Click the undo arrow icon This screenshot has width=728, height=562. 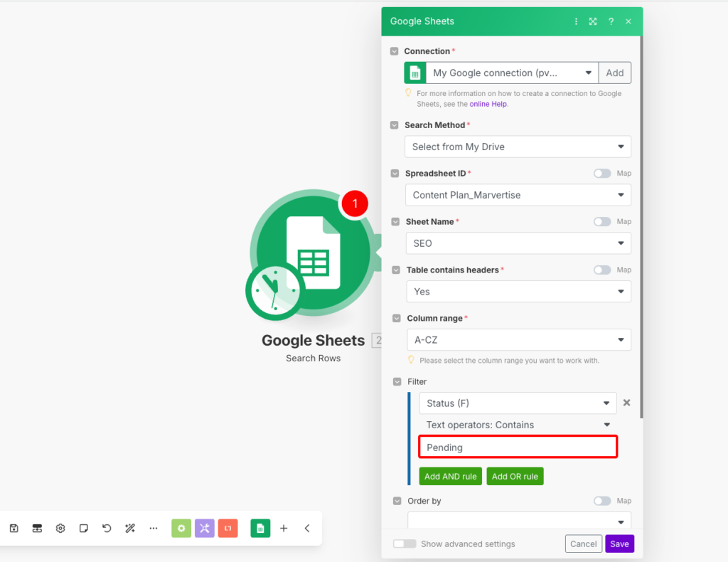click(107, 528)
